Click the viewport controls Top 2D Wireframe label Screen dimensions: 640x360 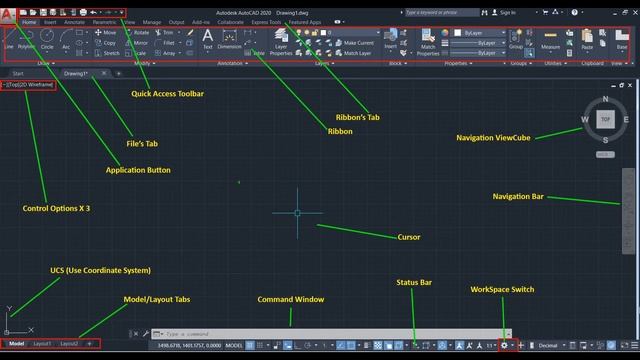click(x=29, y=85)
